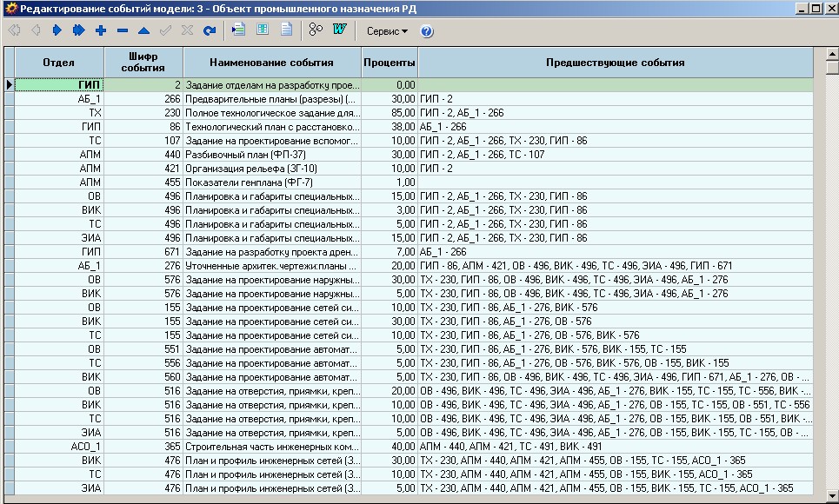839x504 pixels.
Task: Select cell 'Задание на разработку проекта дрен...'
Action: point(272,252)
